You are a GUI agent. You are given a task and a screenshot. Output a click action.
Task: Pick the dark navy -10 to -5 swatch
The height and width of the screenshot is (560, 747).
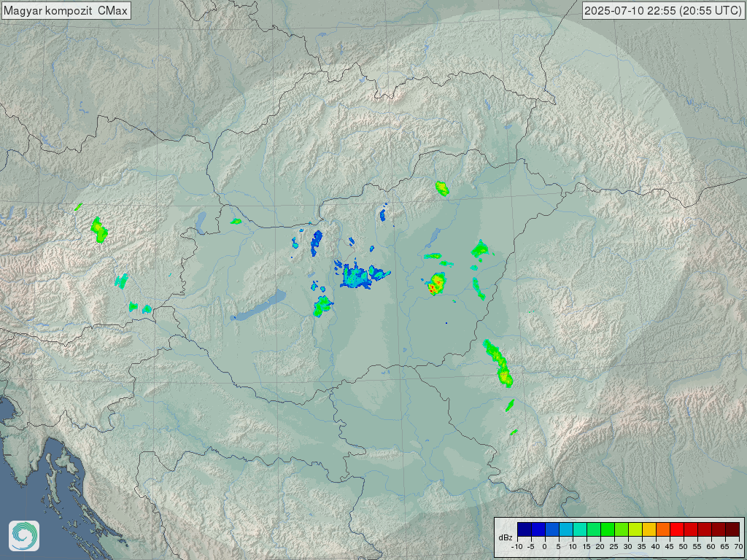tap(525, 529)
